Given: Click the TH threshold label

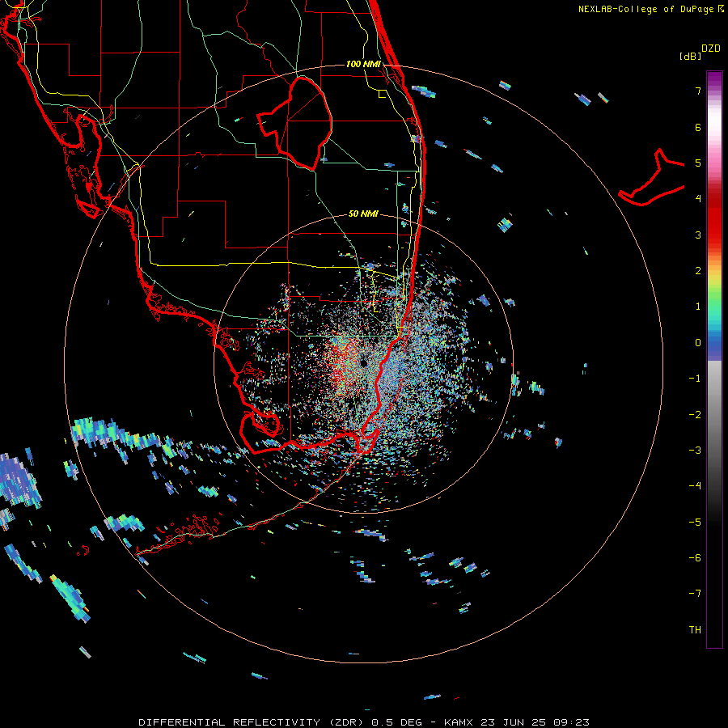Looking at the screenshot, I should (x=695, y=630).
